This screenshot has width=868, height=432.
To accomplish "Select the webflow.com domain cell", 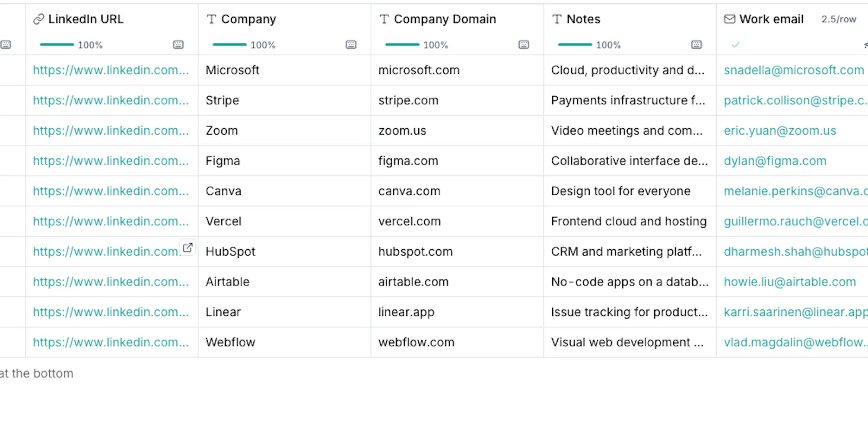I will coord(457,342).
